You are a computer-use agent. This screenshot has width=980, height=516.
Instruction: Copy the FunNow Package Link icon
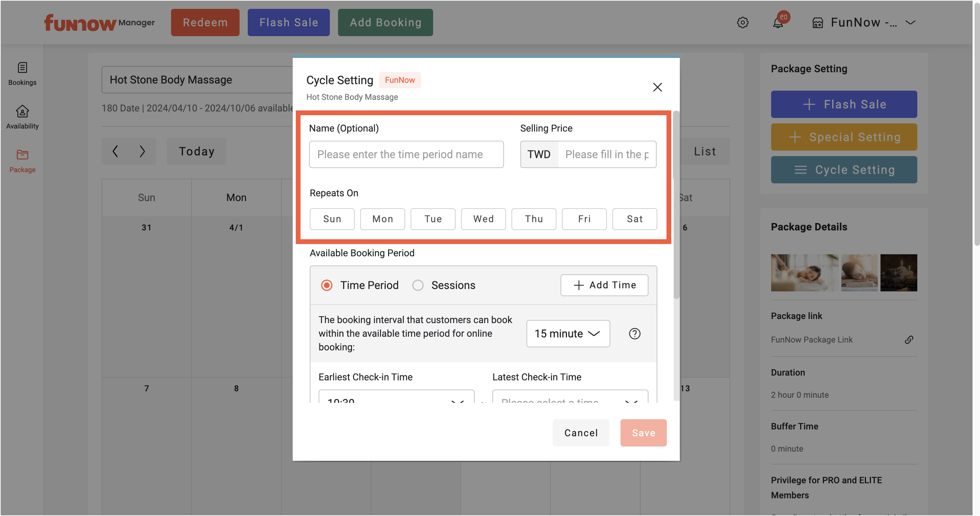(x=908, y=339)
